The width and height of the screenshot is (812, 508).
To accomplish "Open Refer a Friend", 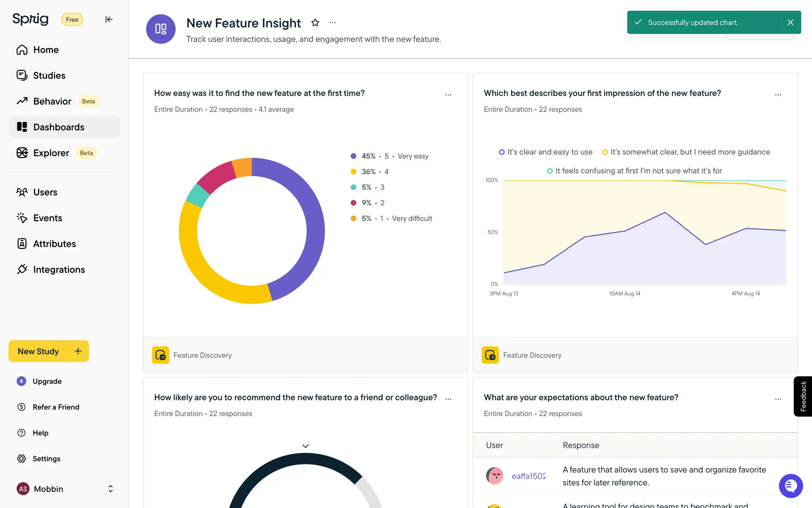I will [56, 407].
